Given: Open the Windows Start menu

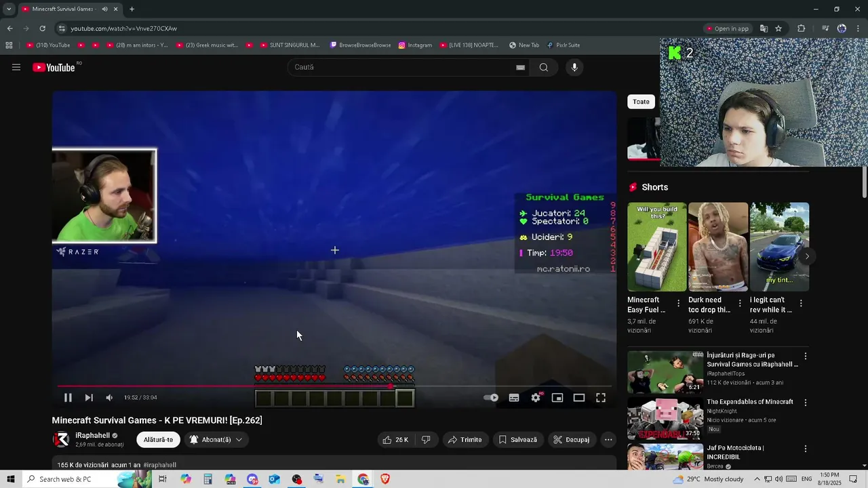Looking at the screenshot, I should click(x=10, y=479).
